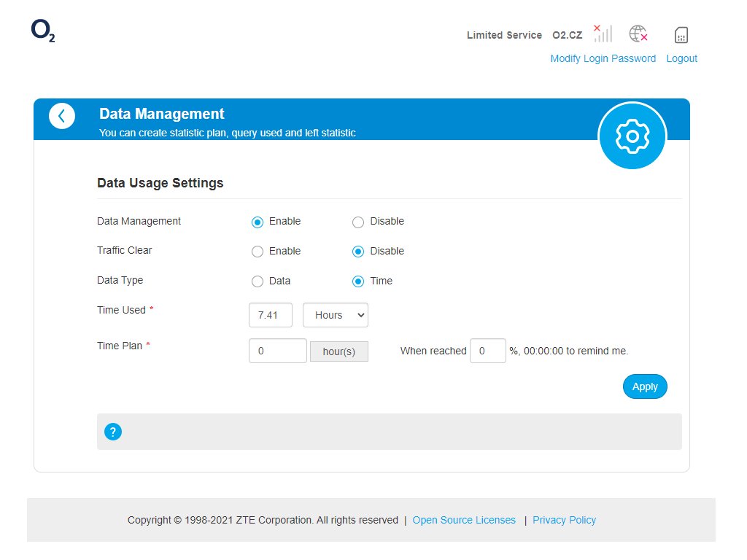Screen dimensions: 747x560
Task: Enable Traffic Clear option
Action: 258,252
